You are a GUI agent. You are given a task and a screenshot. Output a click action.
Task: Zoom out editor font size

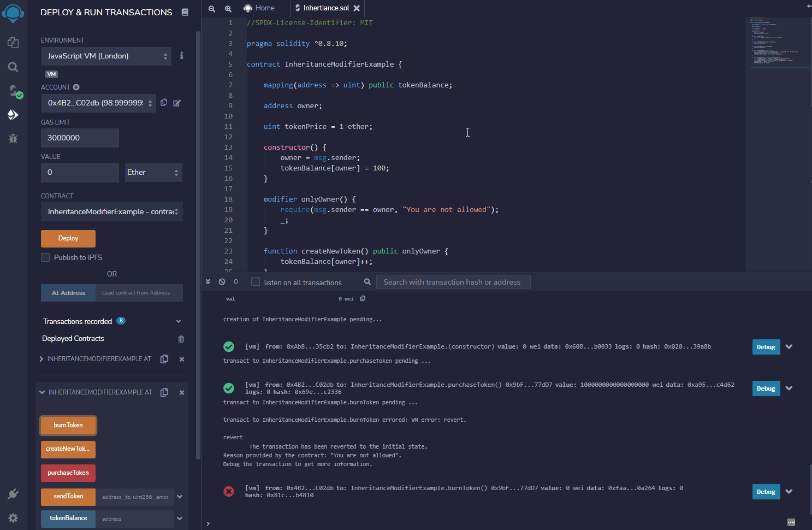tap(212, 8)
